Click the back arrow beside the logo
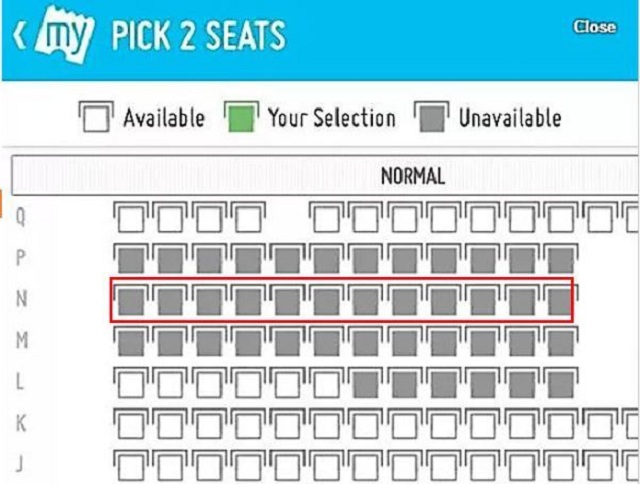The width and height of the screenshot is (640, 484). pos(18,35)
